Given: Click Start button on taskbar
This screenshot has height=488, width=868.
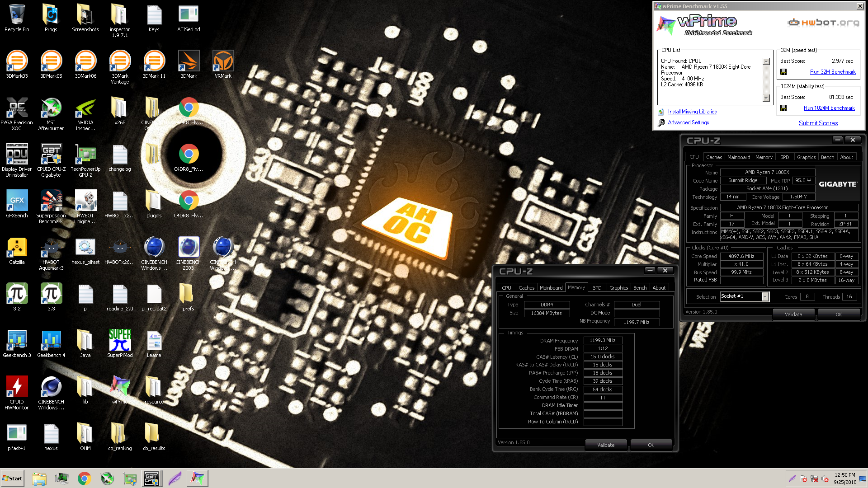Looking at the screenshot, I should [12, 479].
